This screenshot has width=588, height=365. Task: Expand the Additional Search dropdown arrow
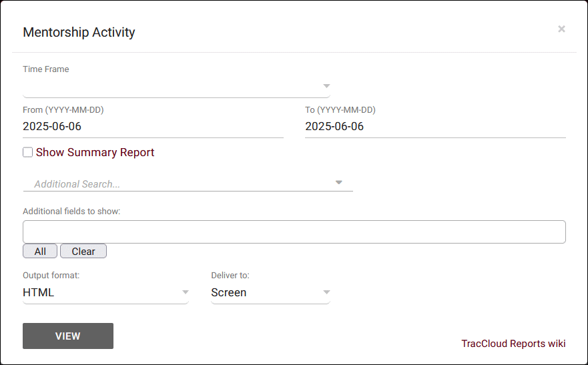tap(338, 183)
